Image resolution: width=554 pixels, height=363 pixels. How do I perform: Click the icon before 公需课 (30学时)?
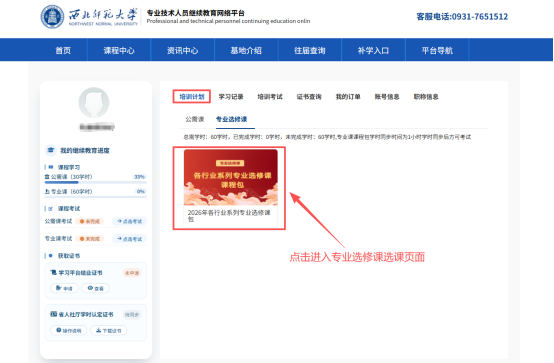coord(47,177)
